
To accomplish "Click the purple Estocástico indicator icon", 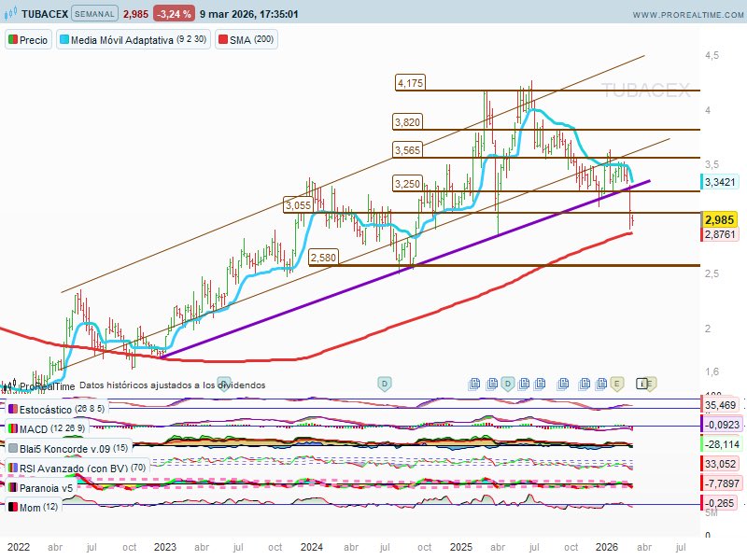I will point(13,409).
